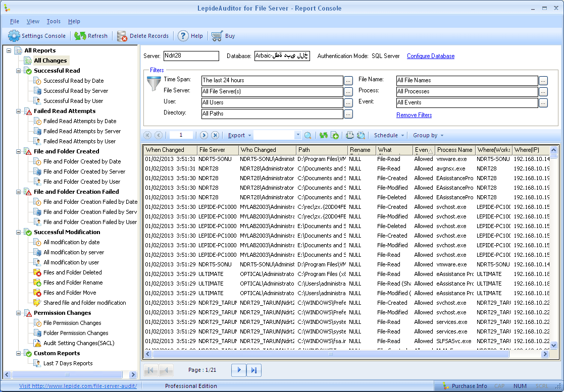Viewport: 564px width, 392px height.
Task: Click bottom last page arrow button
Action: (254, 370)
